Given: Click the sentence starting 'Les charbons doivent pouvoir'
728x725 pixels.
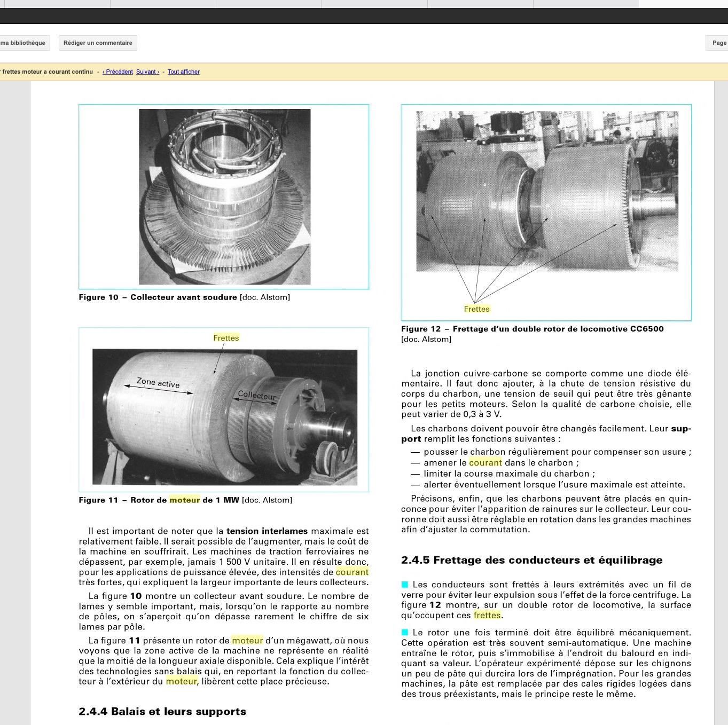Looking at the screenshot, I should click(546, 434).
